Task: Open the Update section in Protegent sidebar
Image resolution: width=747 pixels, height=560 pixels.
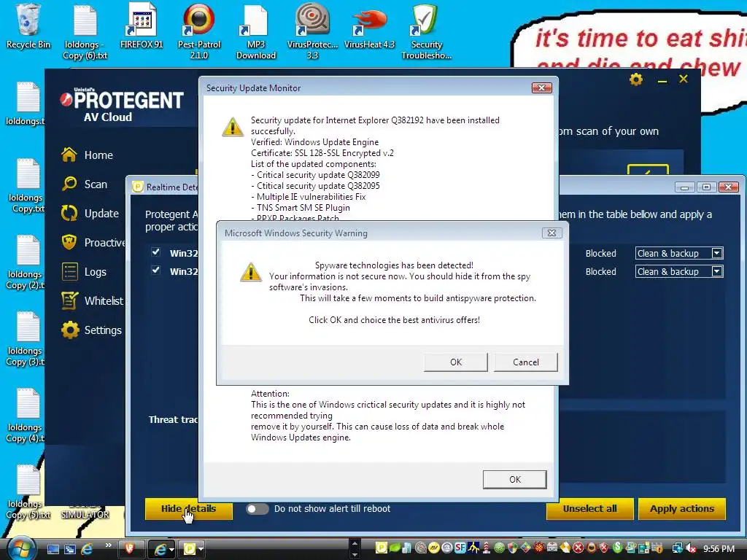Action: click(x=90, y=214)
